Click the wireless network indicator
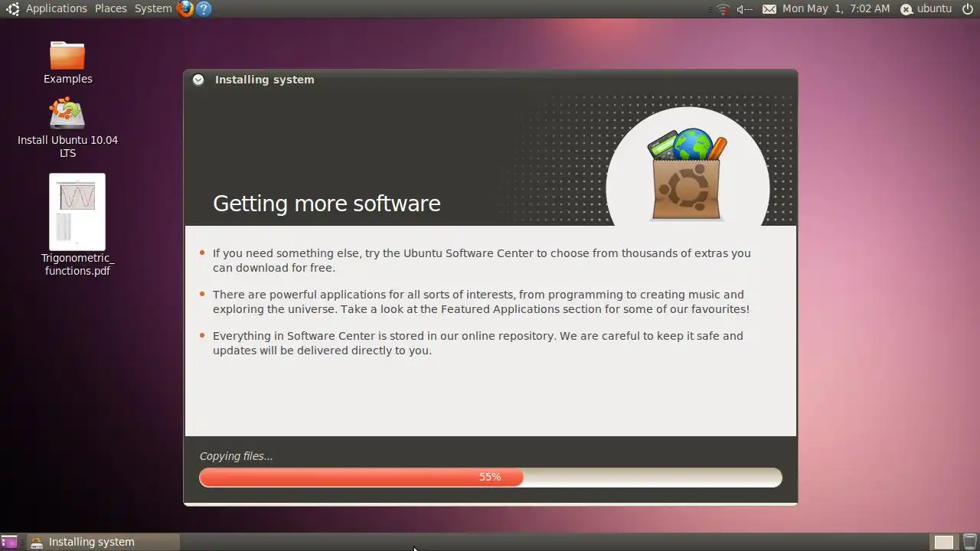Viewport: 980px width, 551px height. [x=724, y=9]
